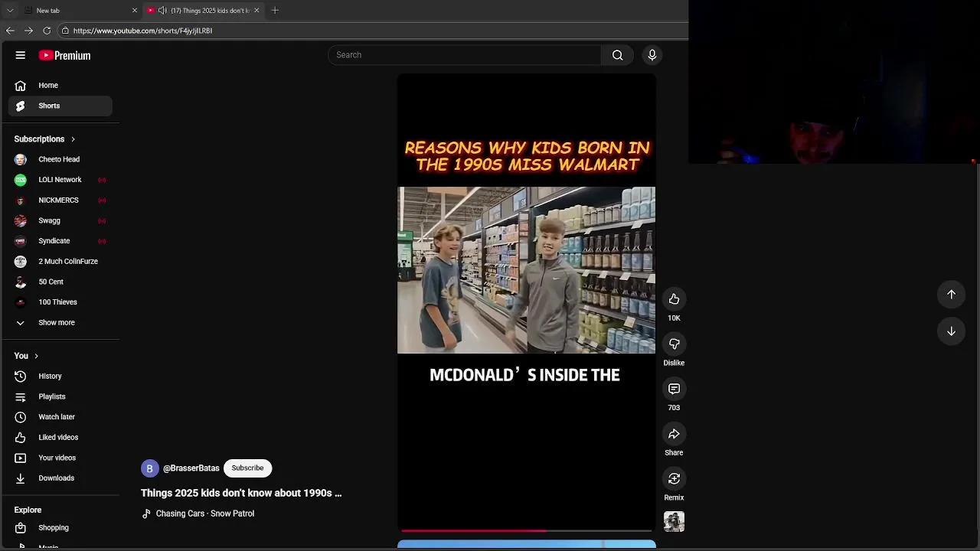Focus the YouTube Search field
Image resolution: width=980 pixels, height=551 pixels.
click(465, 55)
